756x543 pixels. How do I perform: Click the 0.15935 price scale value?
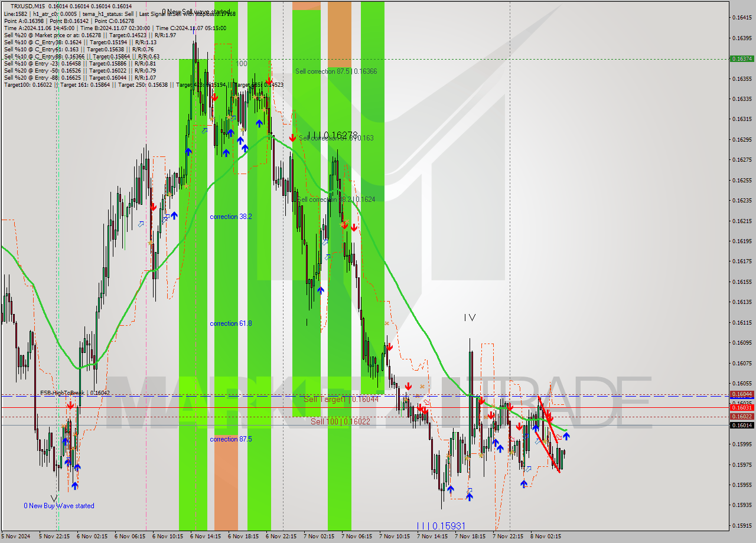coord(742,505)
